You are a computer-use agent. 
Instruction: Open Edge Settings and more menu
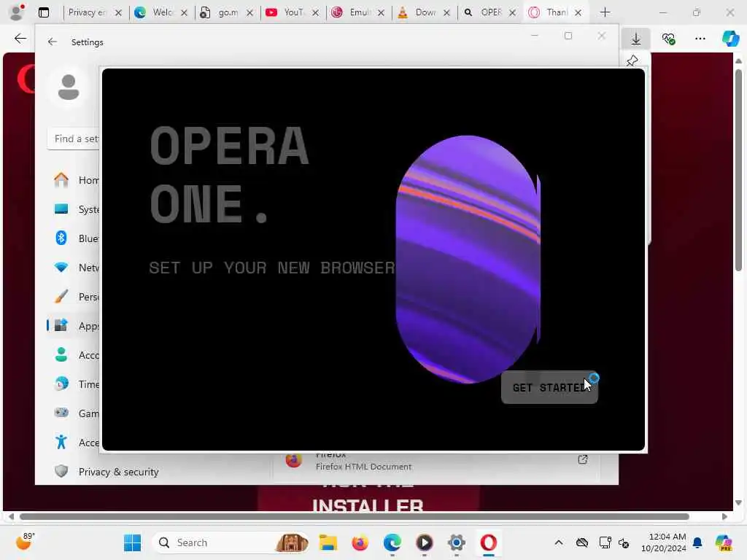(700, 39)
